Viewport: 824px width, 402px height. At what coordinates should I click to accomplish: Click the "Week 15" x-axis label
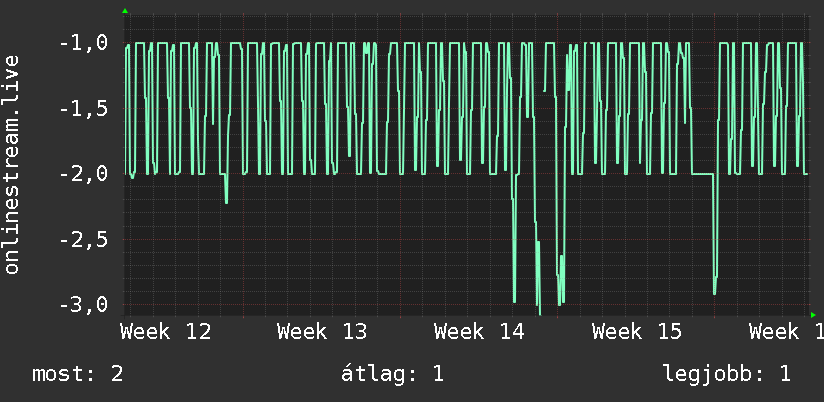pos(637,332)
